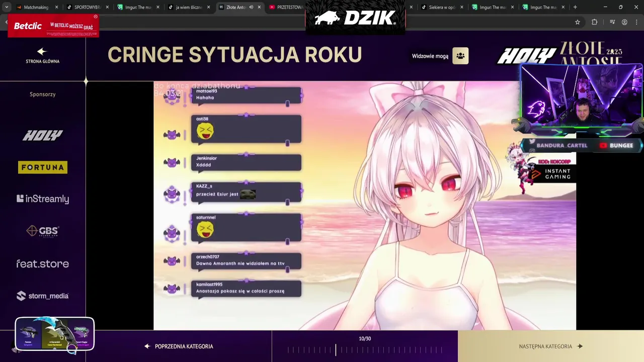Open the feat.store sponsor logo
This screenshot has height=362, width=644.
pyautogui.click(x=43, y=263)
